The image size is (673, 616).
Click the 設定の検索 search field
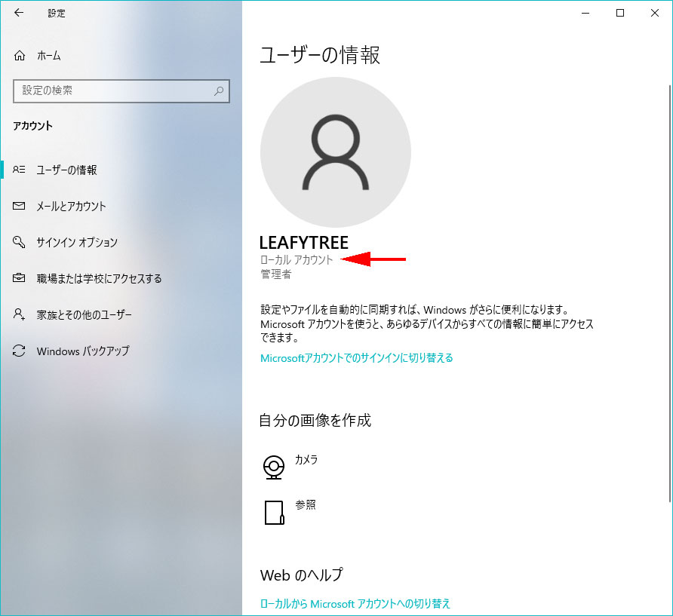[x=113, y=90]
